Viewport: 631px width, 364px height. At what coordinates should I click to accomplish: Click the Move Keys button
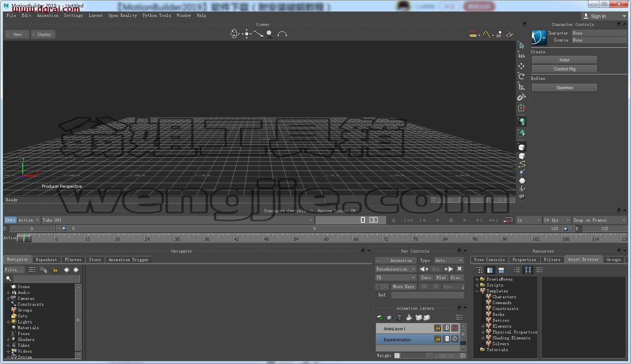point(404,287)
